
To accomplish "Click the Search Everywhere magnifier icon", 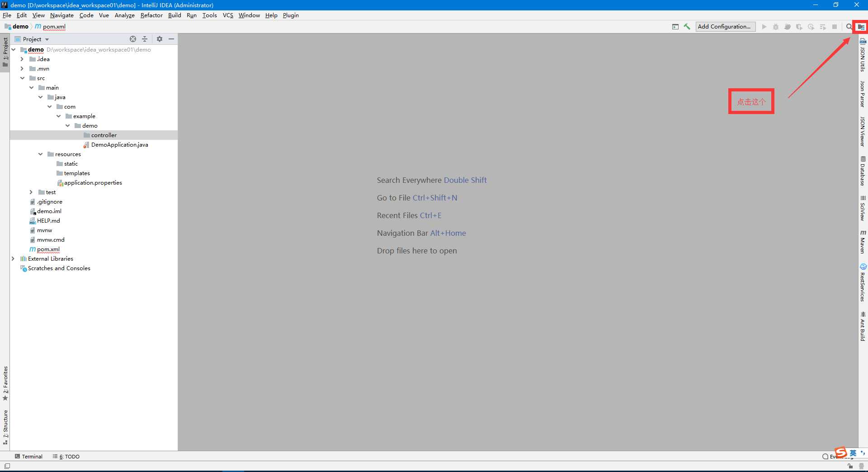I will 849,27.
